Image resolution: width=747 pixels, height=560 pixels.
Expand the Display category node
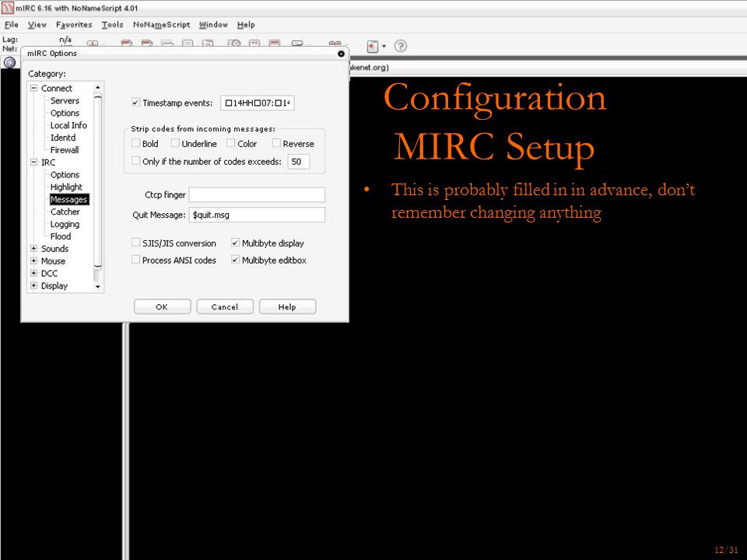pos(33,285)
